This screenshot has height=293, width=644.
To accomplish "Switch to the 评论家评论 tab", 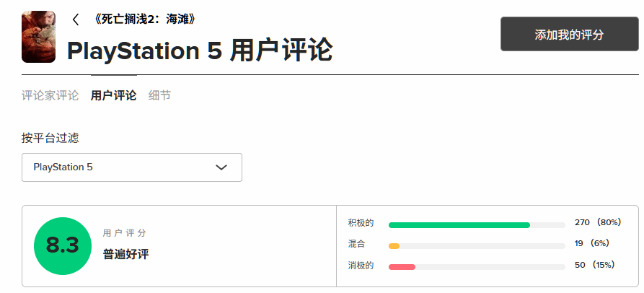I will click(50, 95).
